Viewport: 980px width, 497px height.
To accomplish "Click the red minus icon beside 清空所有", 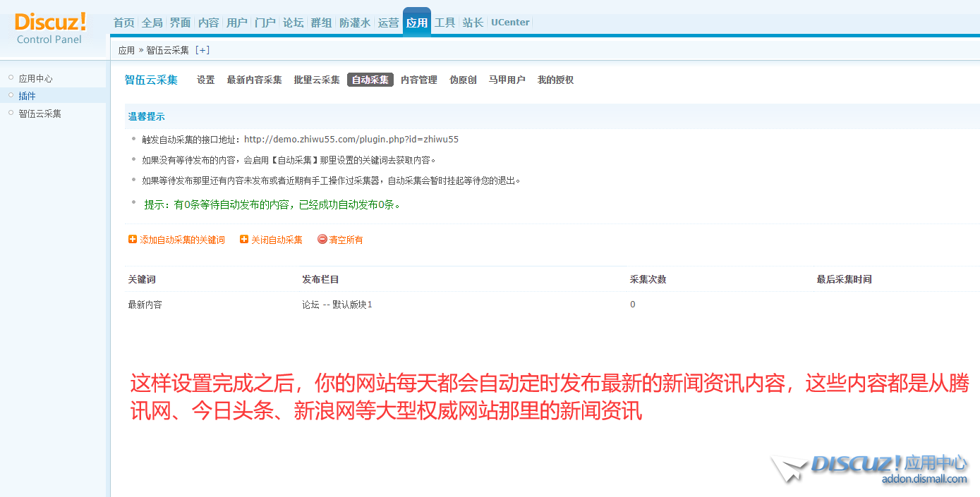I will (x=322, y=240).
